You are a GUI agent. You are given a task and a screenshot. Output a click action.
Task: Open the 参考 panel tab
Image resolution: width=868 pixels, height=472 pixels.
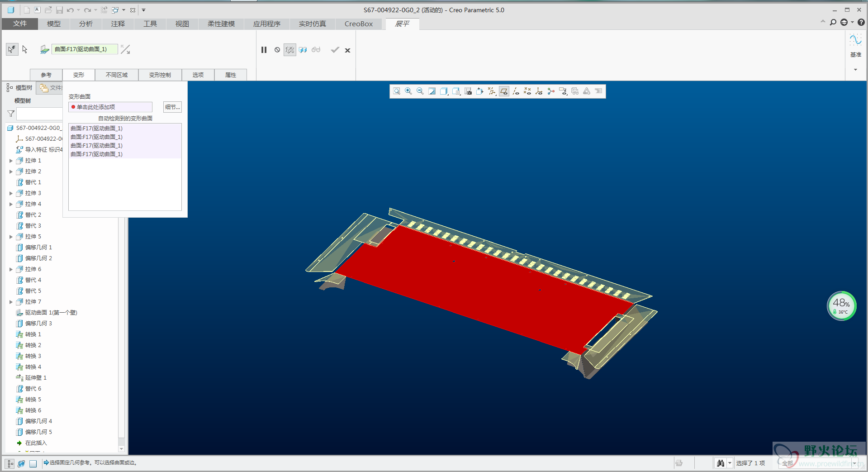coord(46,75)
